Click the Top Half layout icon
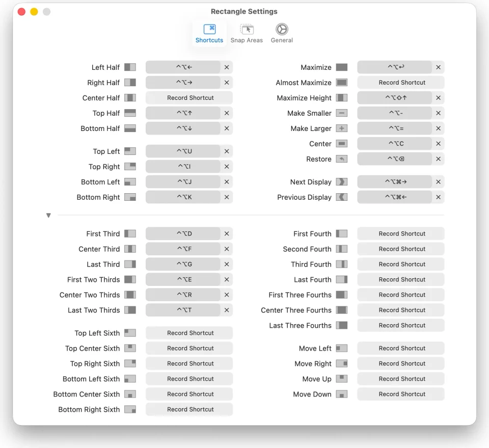Viewport: 489px width, 448px height. point(130,113)
